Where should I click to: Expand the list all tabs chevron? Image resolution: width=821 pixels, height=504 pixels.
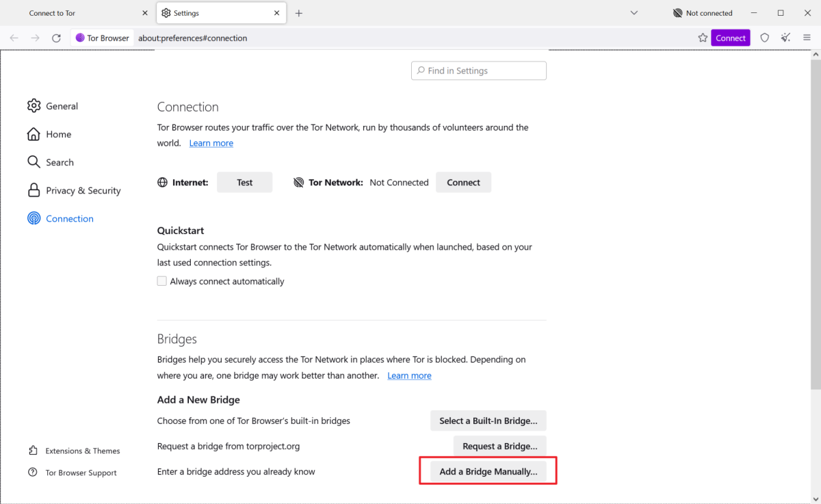point(634,13)
